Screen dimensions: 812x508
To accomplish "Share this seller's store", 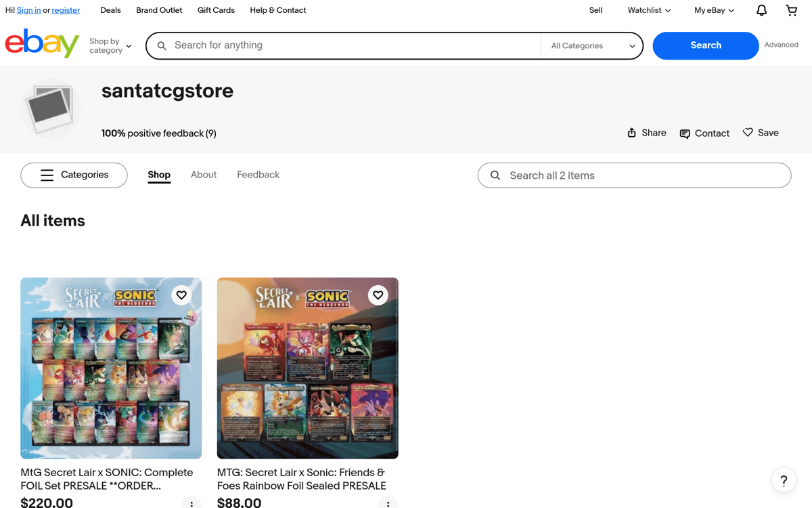I will (x=646, y=133).
